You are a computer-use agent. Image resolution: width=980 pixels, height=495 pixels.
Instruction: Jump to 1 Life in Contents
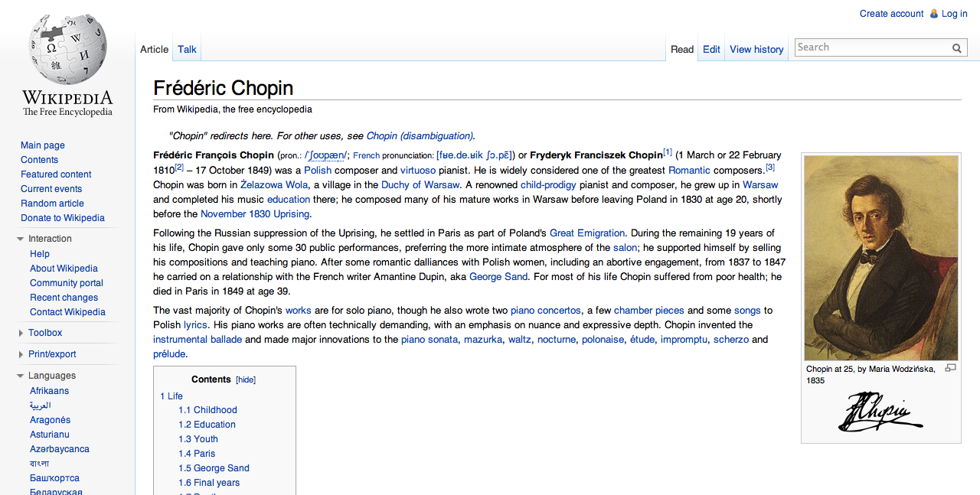coord(171,396)
